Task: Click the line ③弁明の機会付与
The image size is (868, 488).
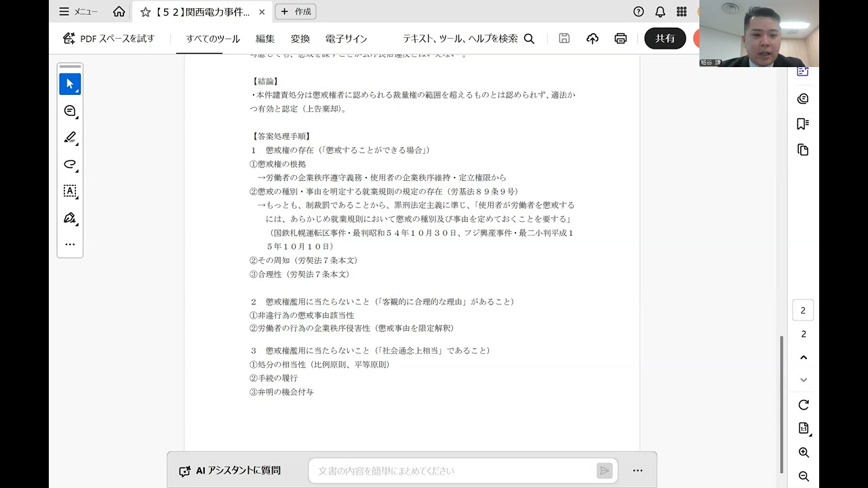Action: (281, 392)
